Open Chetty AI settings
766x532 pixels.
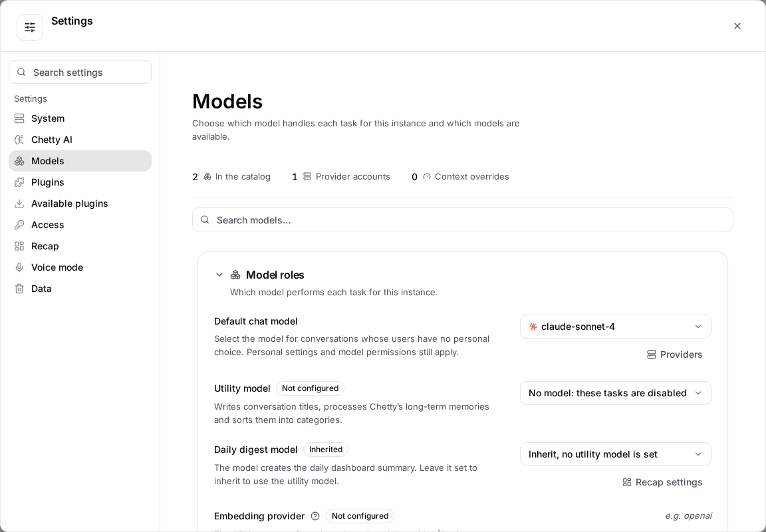coord(80,140)
